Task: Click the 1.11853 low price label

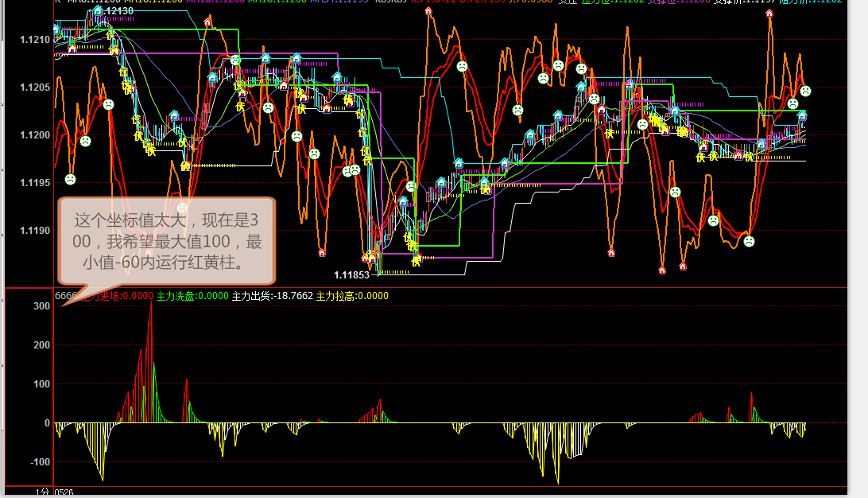Action: pyautogui.click(x=351, y=274)
